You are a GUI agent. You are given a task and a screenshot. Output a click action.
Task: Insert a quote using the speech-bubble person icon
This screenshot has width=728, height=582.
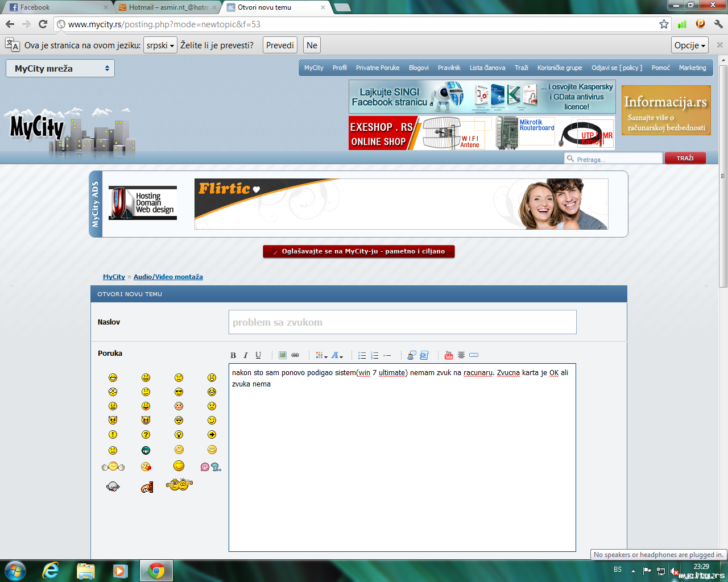pyautogui.click(x=412, y=355)
